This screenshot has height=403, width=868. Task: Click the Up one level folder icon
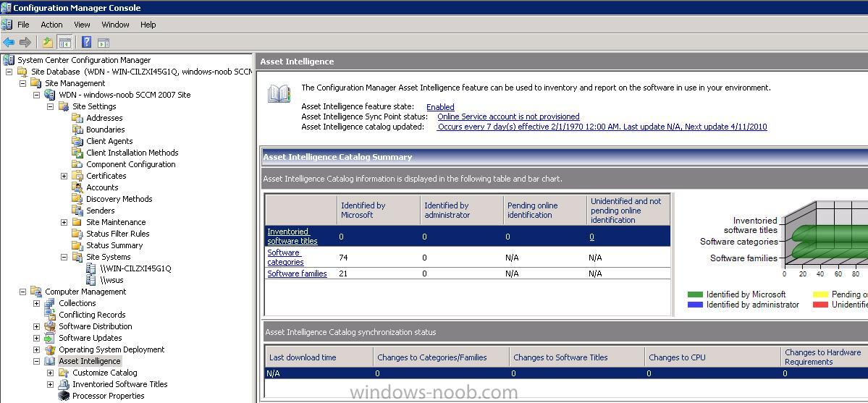49,43
